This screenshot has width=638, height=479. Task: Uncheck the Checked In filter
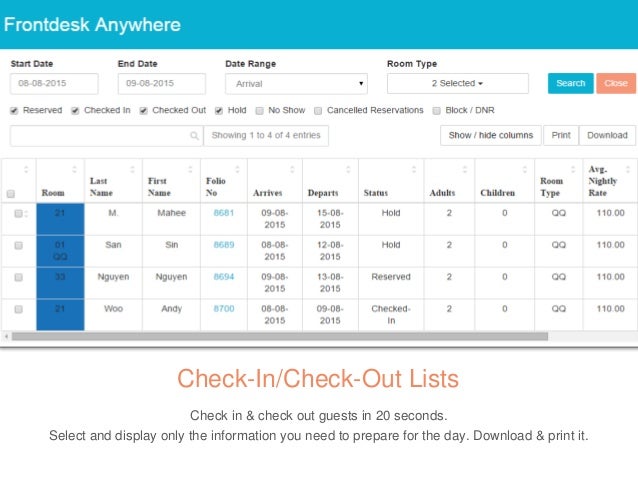[75, 111]
